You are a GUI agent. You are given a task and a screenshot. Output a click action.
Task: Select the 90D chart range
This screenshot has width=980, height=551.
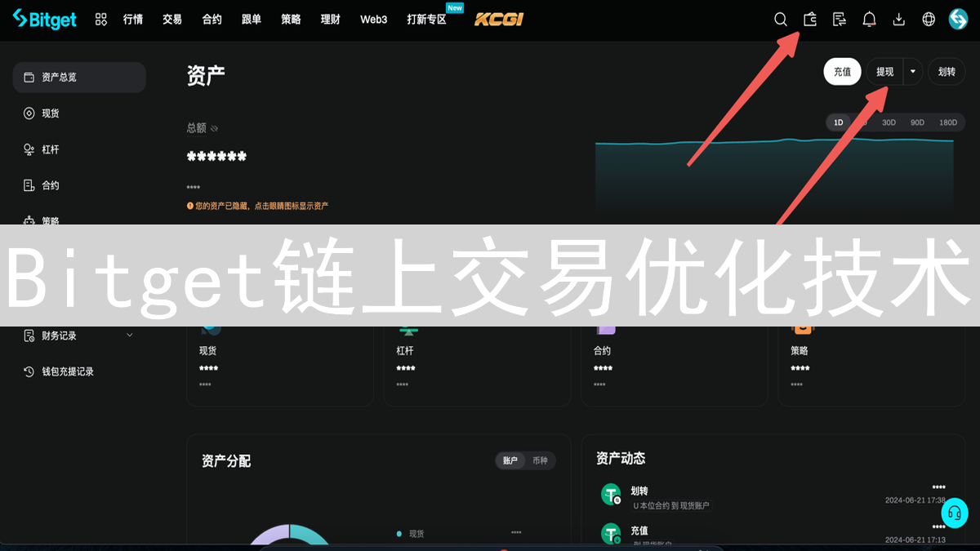[x=917, y=122]
